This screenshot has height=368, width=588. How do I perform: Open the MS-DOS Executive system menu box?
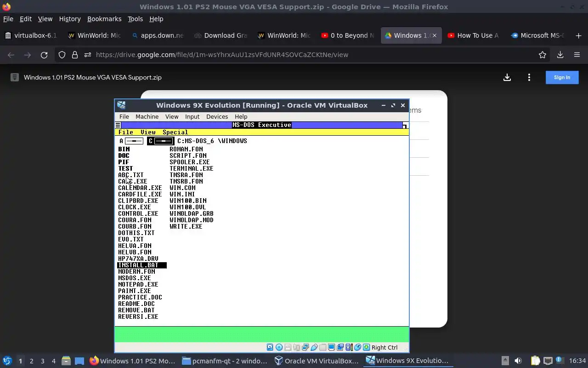point(118,125)
